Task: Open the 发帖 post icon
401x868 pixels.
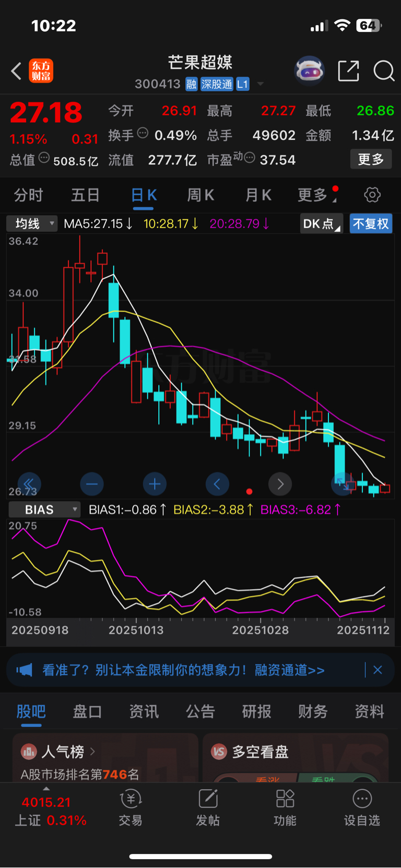Action: click(208, 807)
